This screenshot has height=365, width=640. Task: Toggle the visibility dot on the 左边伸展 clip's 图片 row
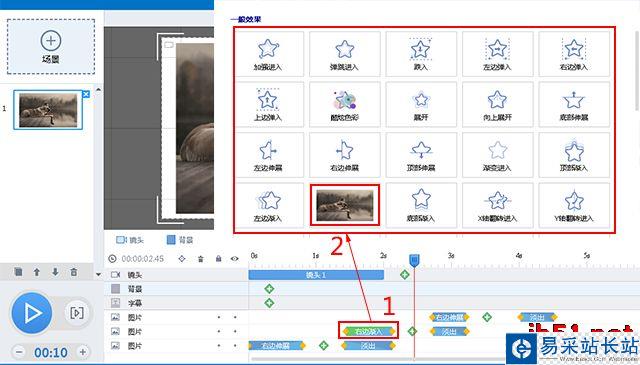point(235,346)
